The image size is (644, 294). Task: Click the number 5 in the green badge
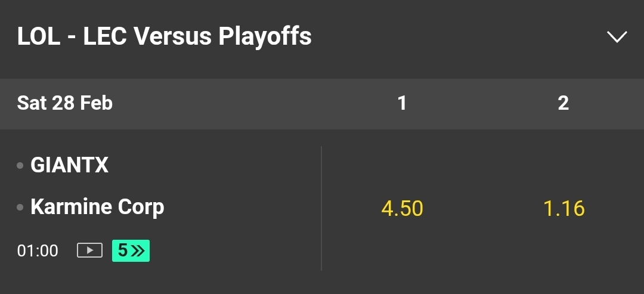point(122,250)
